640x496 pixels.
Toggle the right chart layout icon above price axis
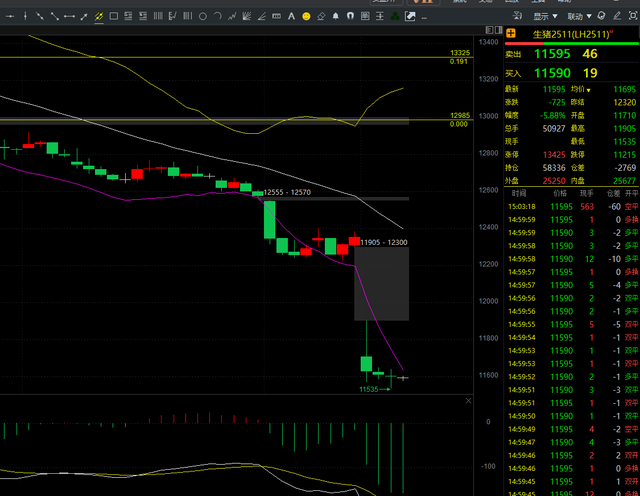pos(498,30)
